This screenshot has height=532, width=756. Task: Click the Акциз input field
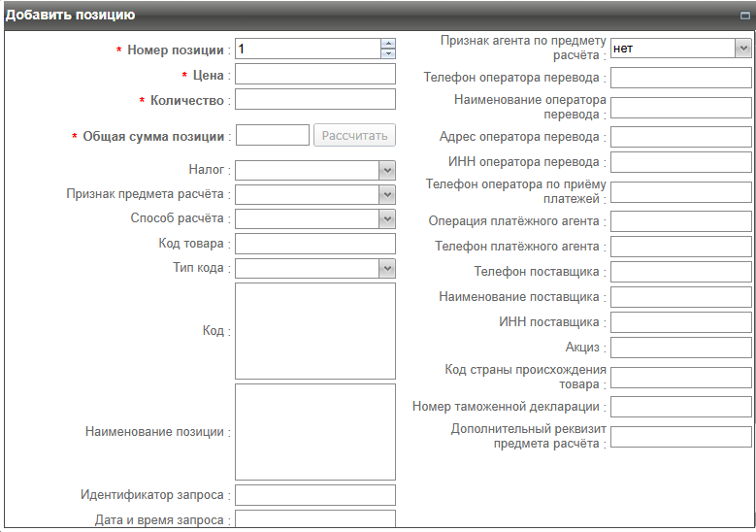680,348
